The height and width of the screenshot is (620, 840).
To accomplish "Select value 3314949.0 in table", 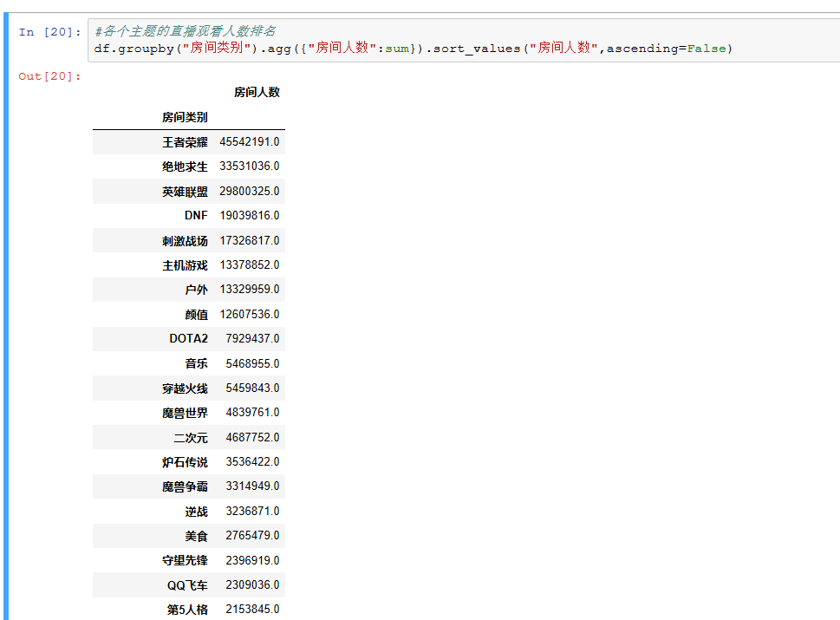I will pos(253,486).
